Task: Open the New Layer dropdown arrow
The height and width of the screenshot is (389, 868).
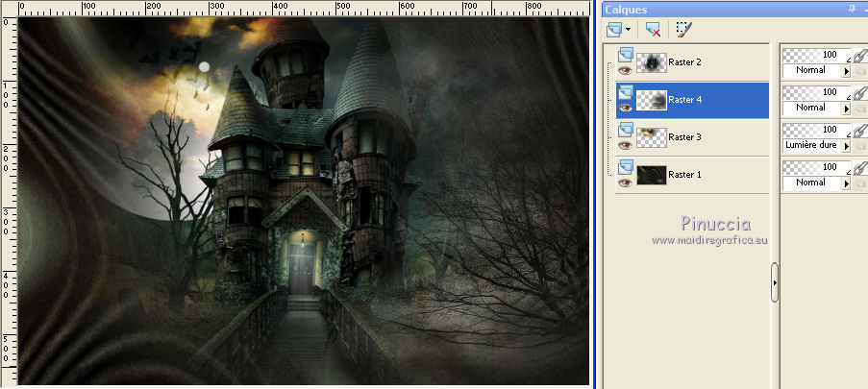Action: click(x=628, y=30)
